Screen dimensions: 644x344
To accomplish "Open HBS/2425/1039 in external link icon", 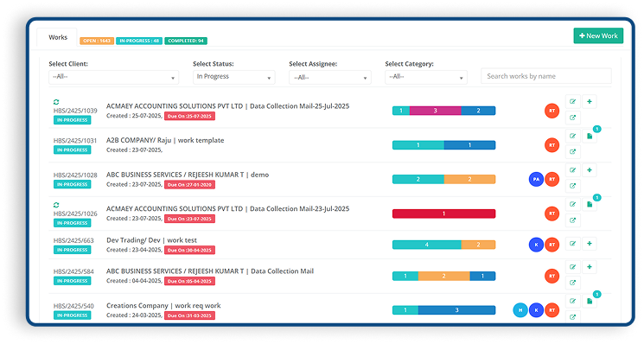I will click(x=572, y=118).
